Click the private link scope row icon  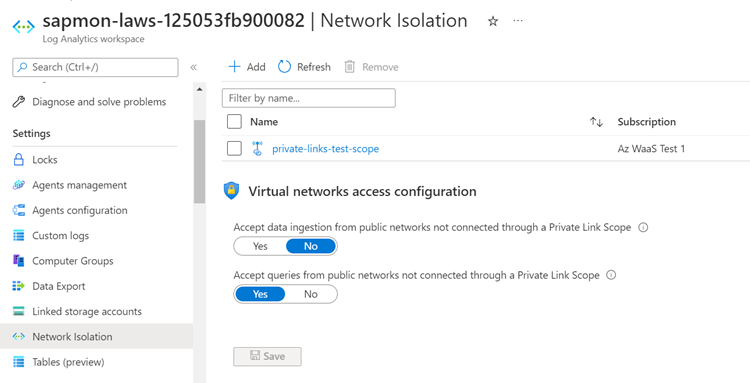pos(257,148)
